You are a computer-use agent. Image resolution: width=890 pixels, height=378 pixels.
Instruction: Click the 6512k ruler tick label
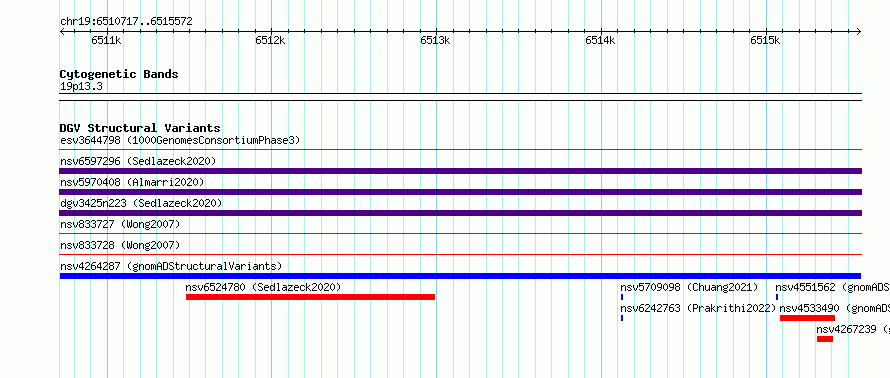click(x=270, y=40)
